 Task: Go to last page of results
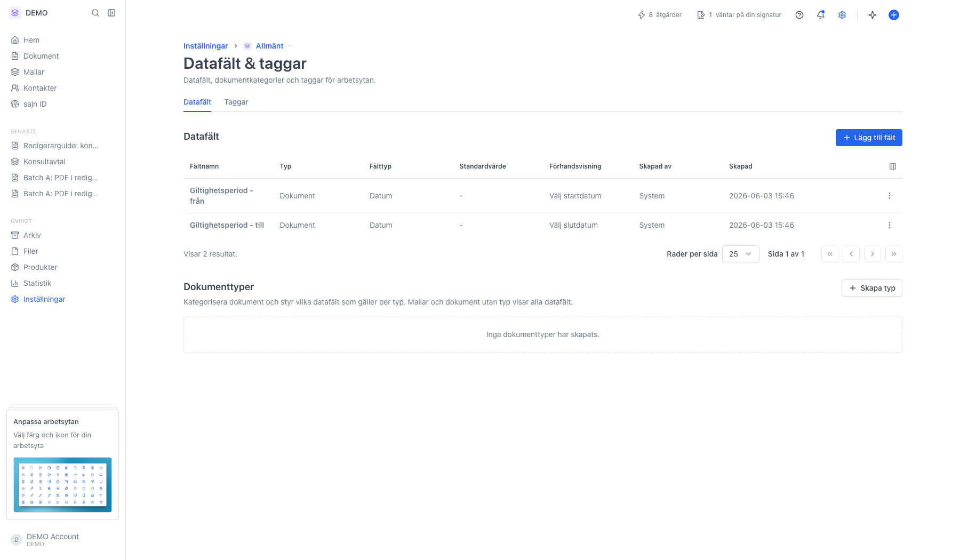(894, 254)
